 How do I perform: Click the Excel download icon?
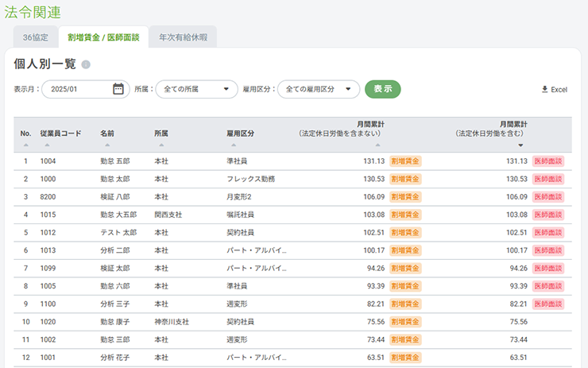(x=545, y=89)
